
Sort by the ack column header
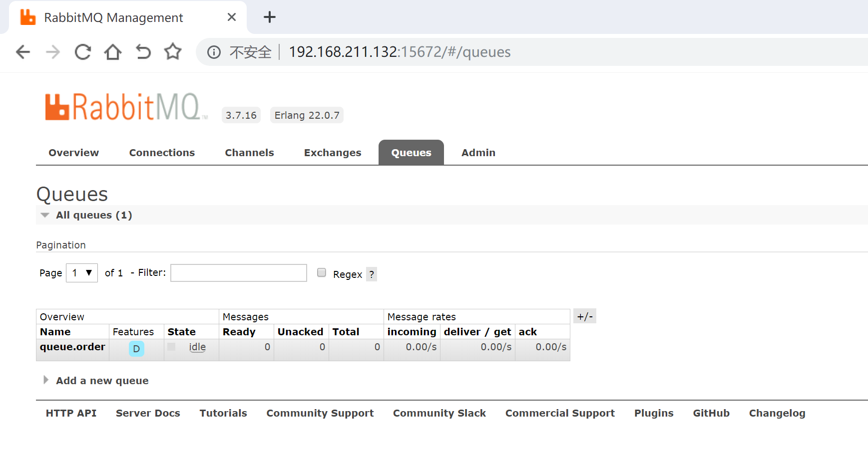tap(528, 332)
